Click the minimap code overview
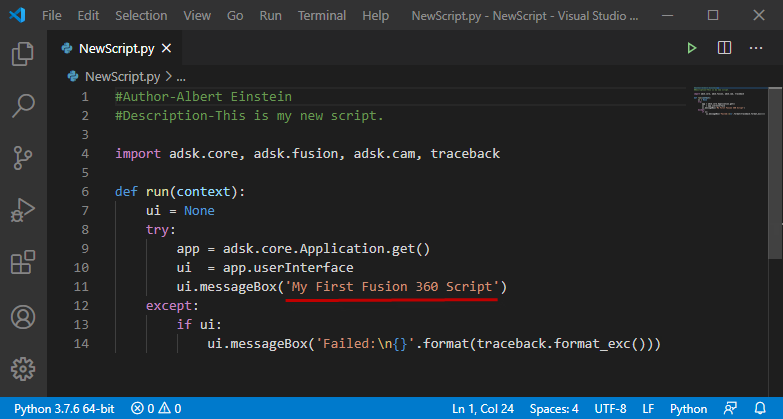Viewport: 783px width, 419px height. pos(730,101)
